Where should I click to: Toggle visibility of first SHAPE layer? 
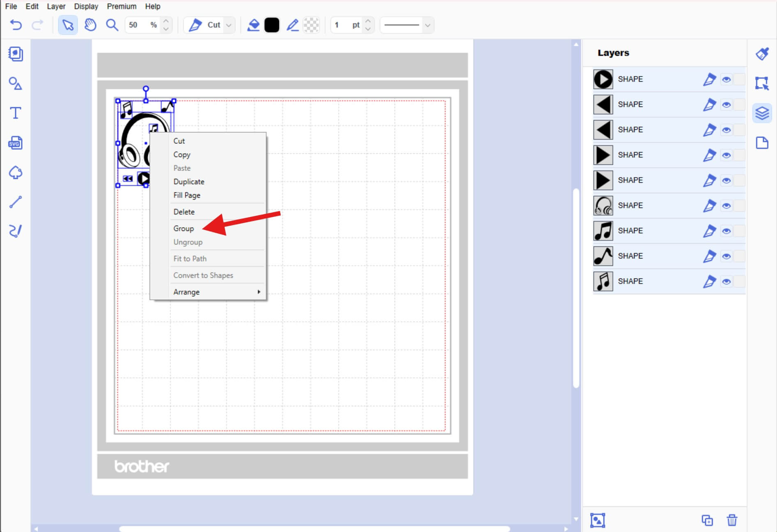coord(726,80)
